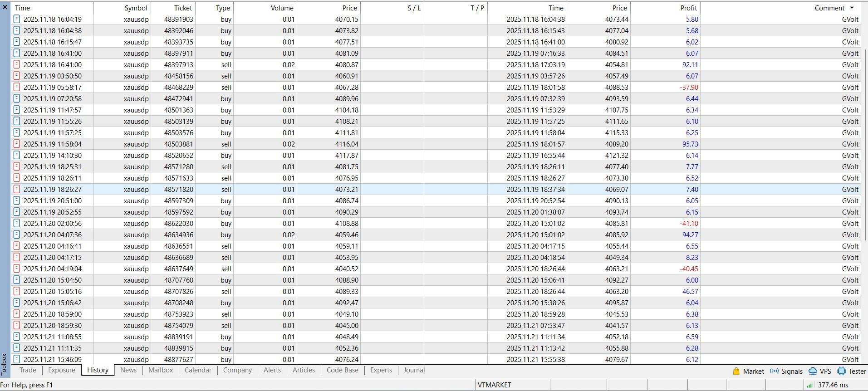868x391 pixels.
Task: Click the open price 4104.18
Action: pos(347,110)
